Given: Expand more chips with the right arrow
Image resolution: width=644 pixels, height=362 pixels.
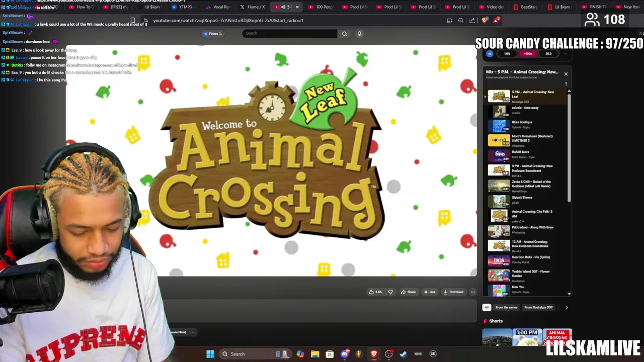Looking at the screenshot, I should click(x=567, y=307).
